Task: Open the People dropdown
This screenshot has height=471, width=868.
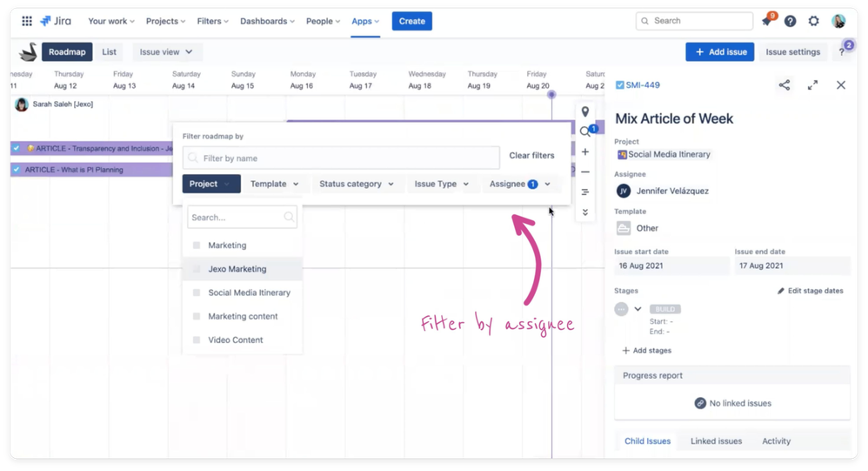Action: point(323,21)
